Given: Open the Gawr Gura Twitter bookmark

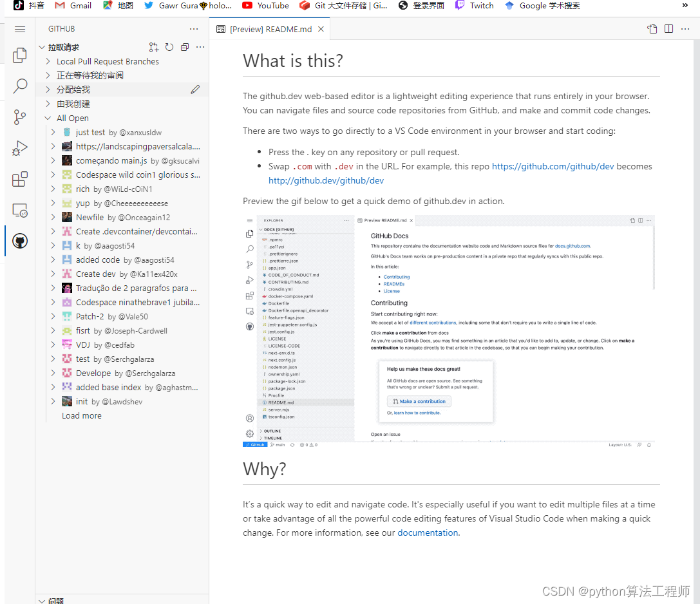Looking at the screenshot, I should click(188, 5).
